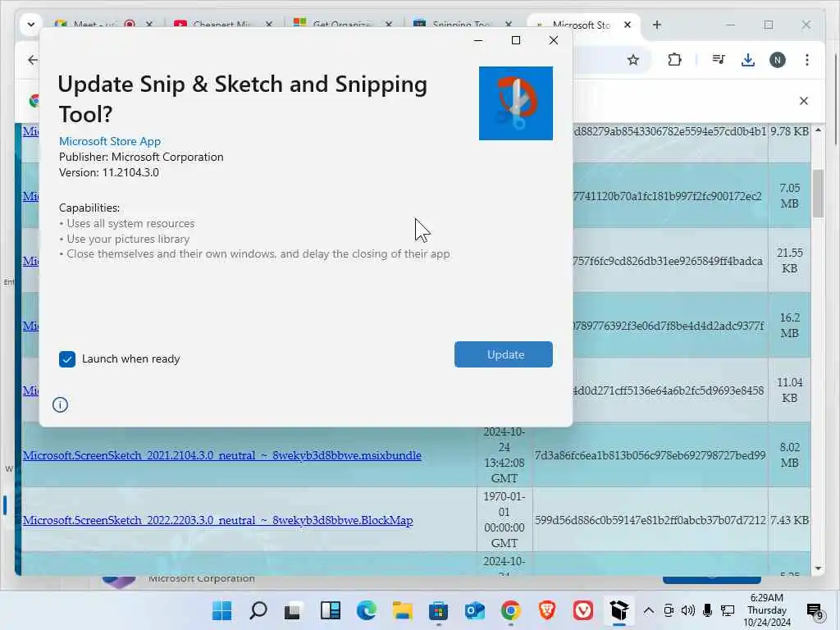Screen dimensions: 840x630
Task: Open Chrome profile N avatar
Action: click(x=778, y=59)
